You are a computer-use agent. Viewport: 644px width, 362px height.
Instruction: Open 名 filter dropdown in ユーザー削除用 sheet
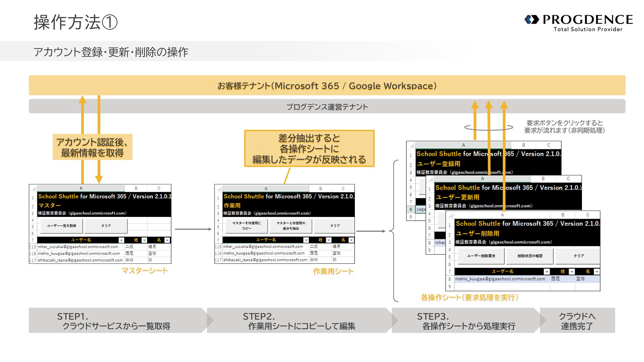coord(597,271)
